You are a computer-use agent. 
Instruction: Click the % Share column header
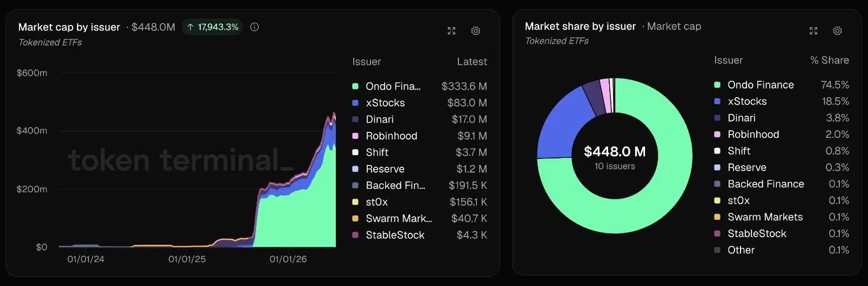829,60
